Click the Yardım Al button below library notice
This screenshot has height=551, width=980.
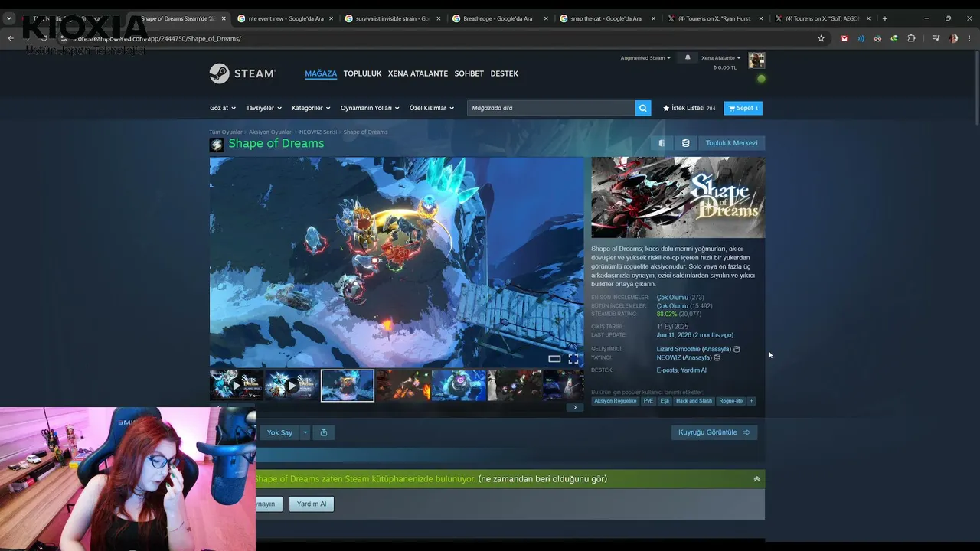tap(312, 504)
